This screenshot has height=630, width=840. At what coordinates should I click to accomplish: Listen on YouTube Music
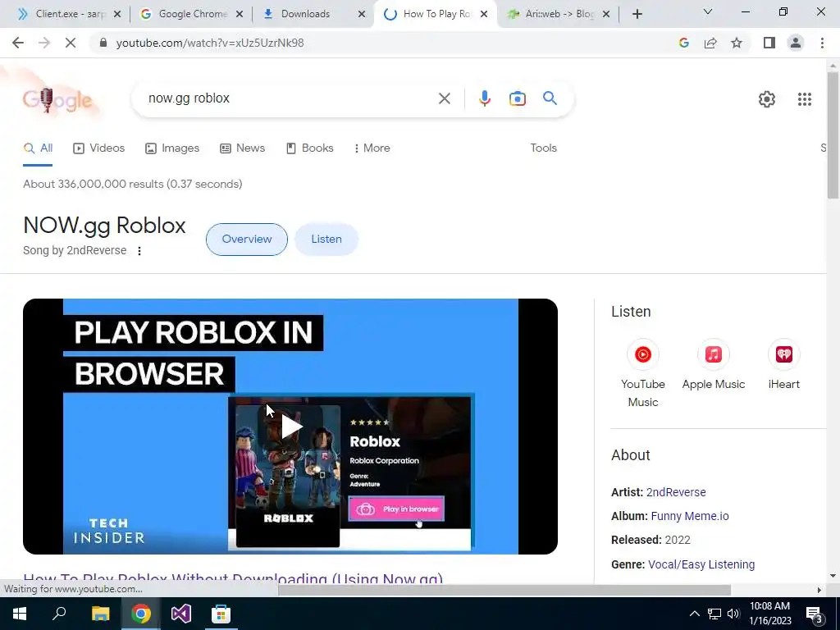(x=643, y=373)
